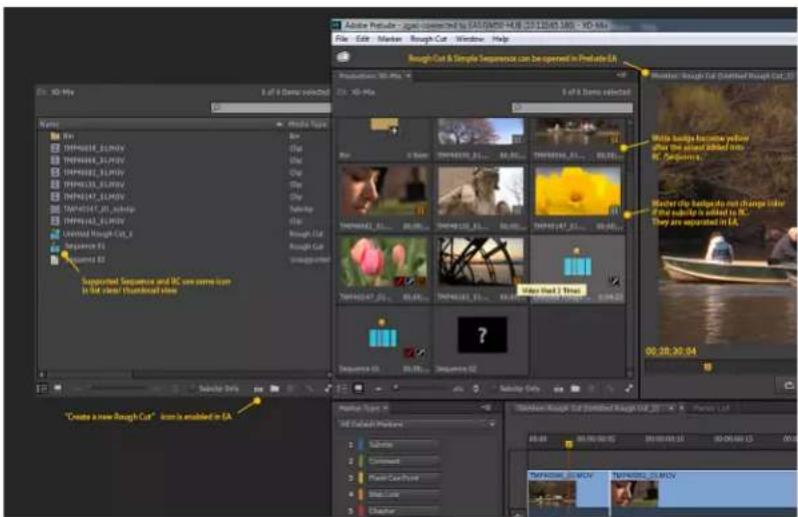Open the File menu in Adobe Prelude

pyautogui.click(x=341, y=39)
